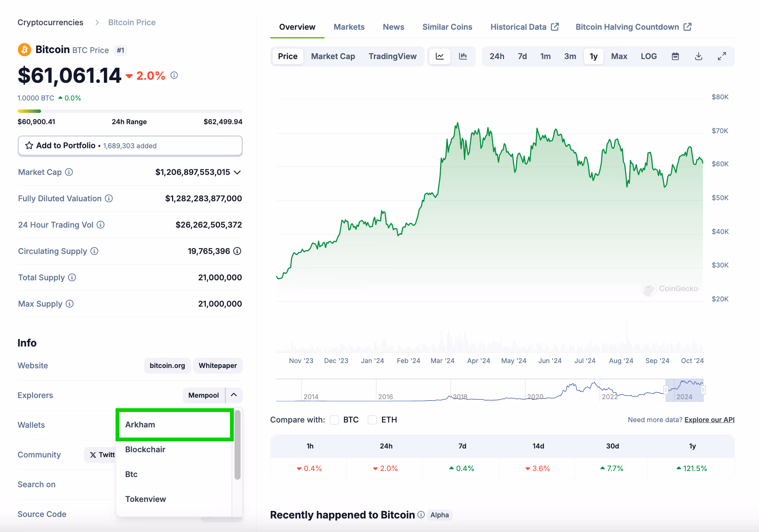Switch to the candlestick chart icon

463,56
